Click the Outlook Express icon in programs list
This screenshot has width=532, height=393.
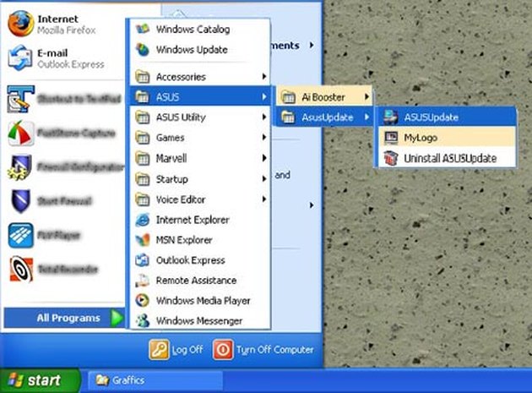(x=143, y=260)
